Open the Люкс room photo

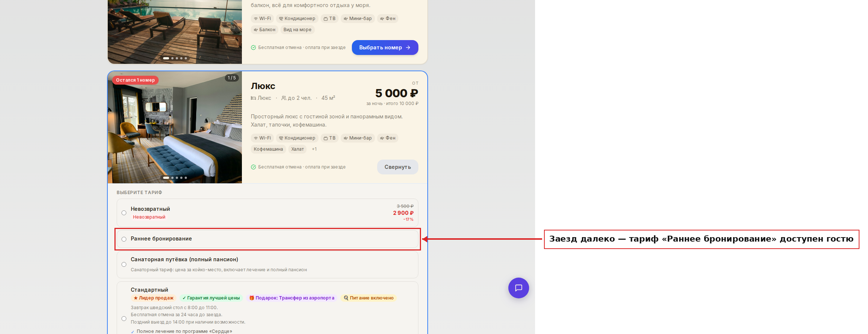point(175,127)
